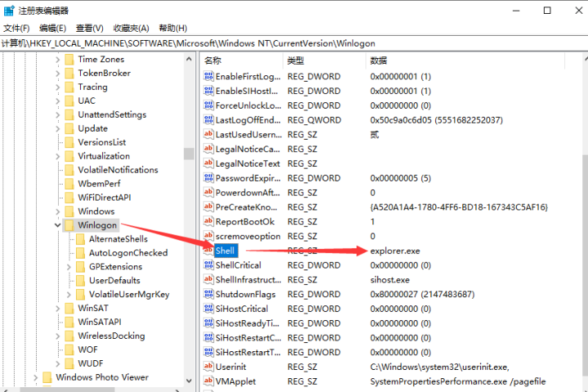588x392 pixels.
Task: Select the WbemPerf folder icon
Action: [69, 184]
